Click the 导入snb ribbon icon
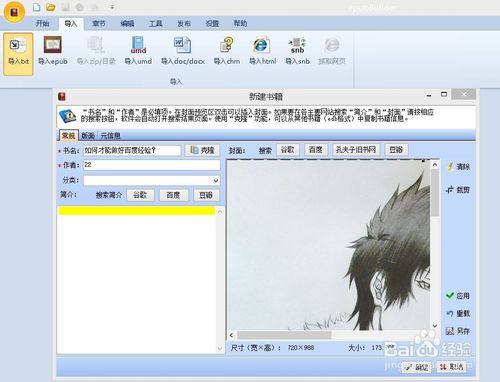Image resolution: width=500 pixels, height=382 pixels. coord(297,51)
